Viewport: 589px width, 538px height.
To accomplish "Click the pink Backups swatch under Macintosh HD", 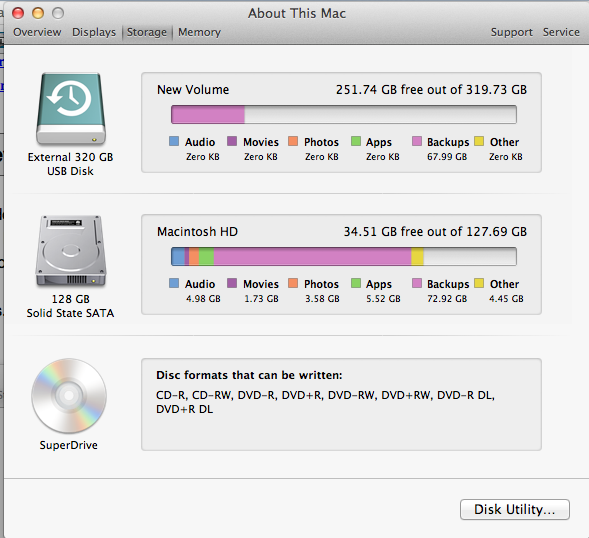I will [417, 283].
